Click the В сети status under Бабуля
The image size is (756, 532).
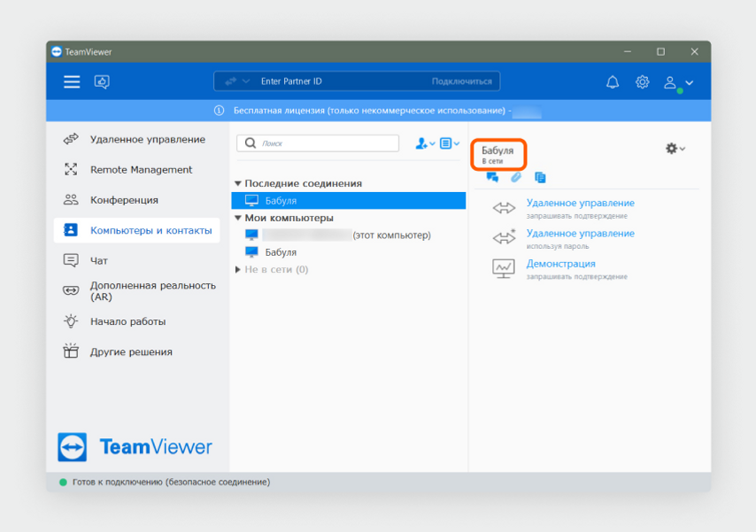tap(492, 161)
